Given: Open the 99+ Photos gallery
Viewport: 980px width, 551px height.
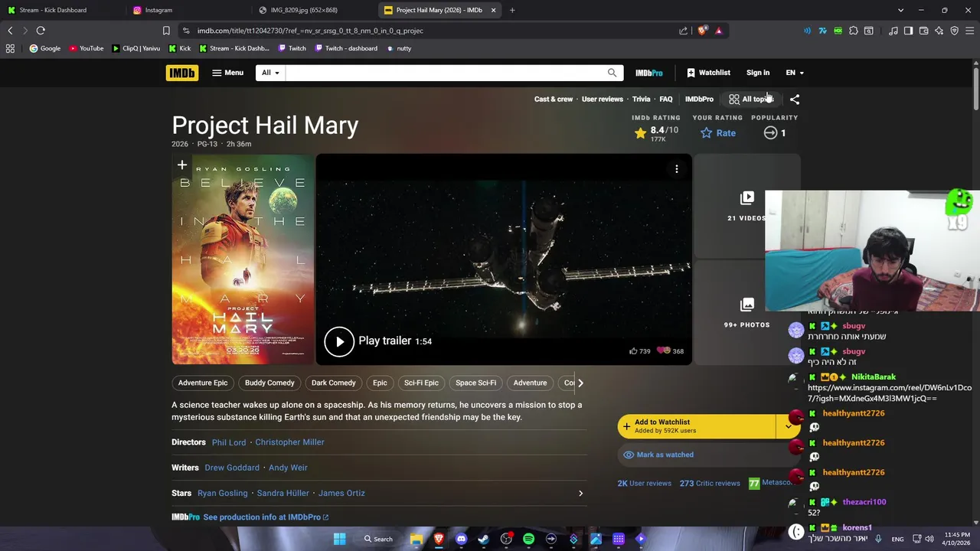Looking at the screenshot, I should pyautogui.click(x=747, y=313).
